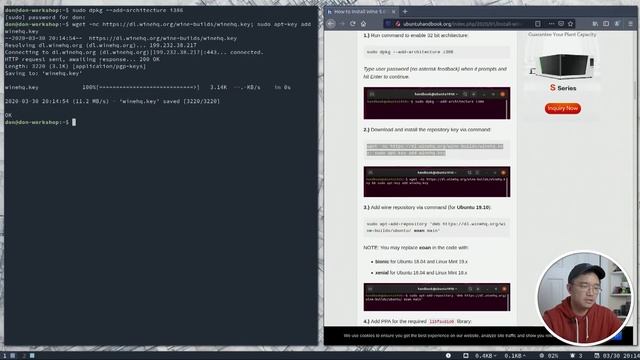The width and height of the screenshot is (640, 360).
Task: Save page to Pocket icon
Action: coord(561,24)
